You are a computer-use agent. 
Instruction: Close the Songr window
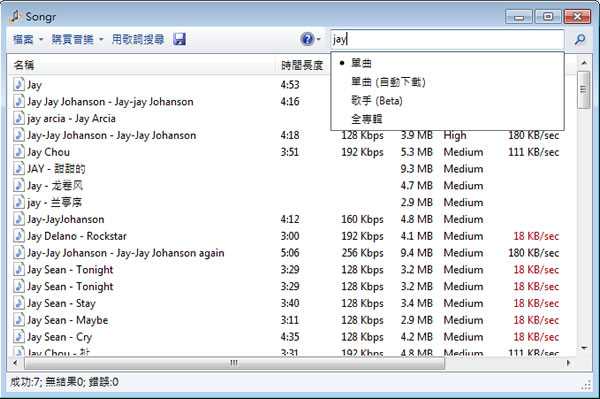tap(577, 17)
